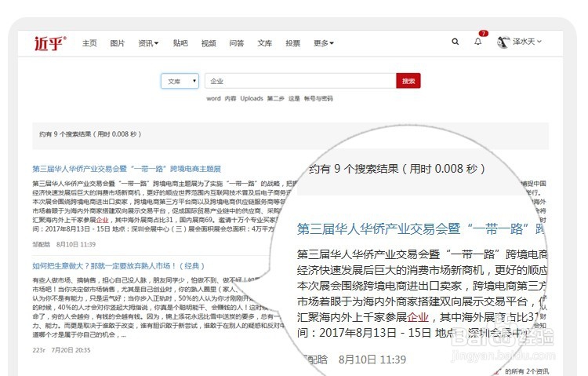Image resolution: width=588 pixels, height=376 pixels.
Task: Click the 近乎 site logo
Action: pyautogui.click(x=50, y=43)
